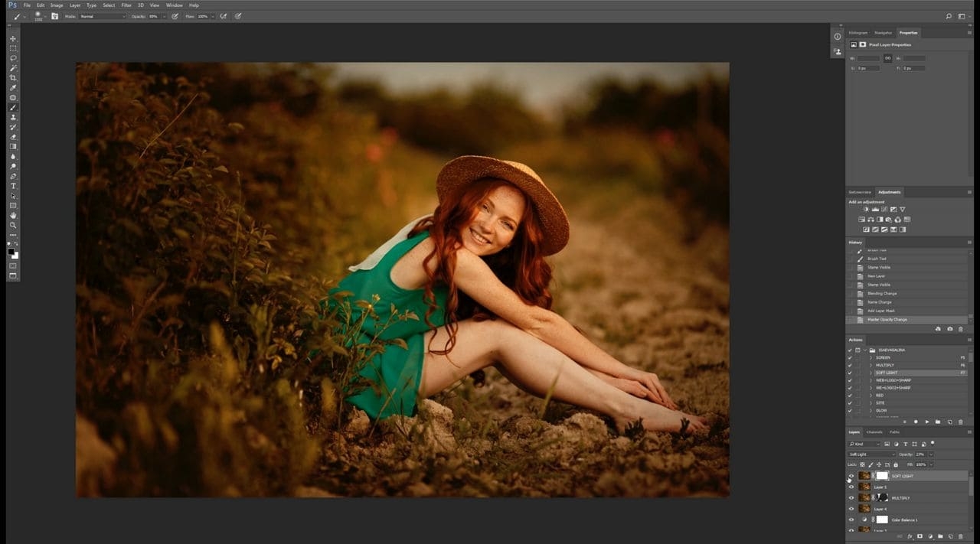This screenshot has width=980, height=544.
Task: Select the Zoom tool in the toolbar
Action: 13,225
